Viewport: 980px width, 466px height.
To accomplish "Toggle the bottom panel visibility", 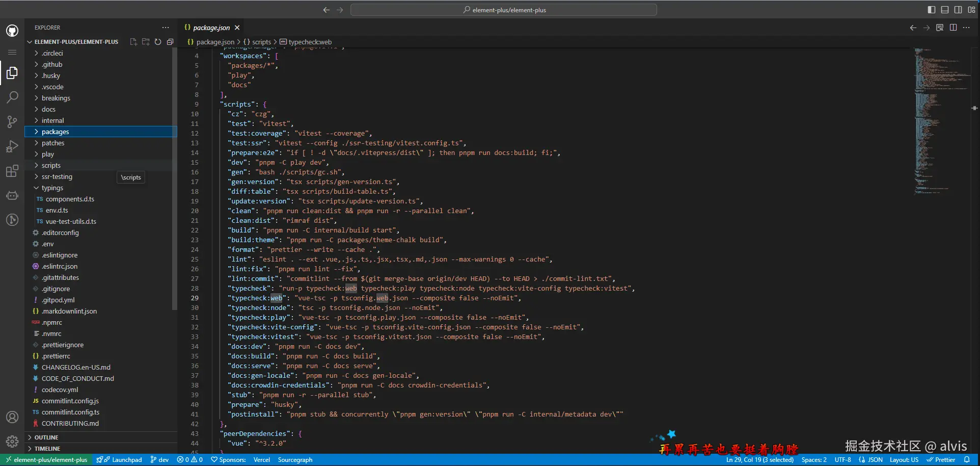I will [945, 10].
